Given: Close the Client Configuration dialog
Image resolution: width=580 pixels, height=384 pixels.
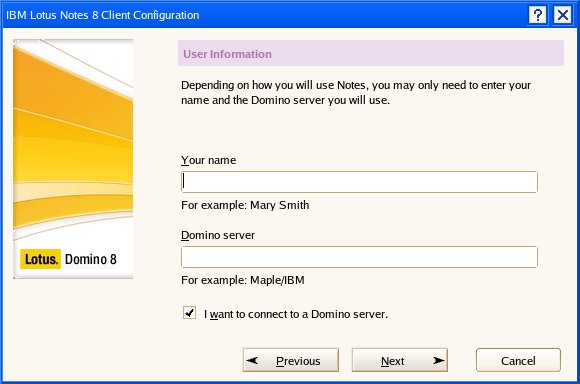Looking at the screenshot, I should [563, 16].
